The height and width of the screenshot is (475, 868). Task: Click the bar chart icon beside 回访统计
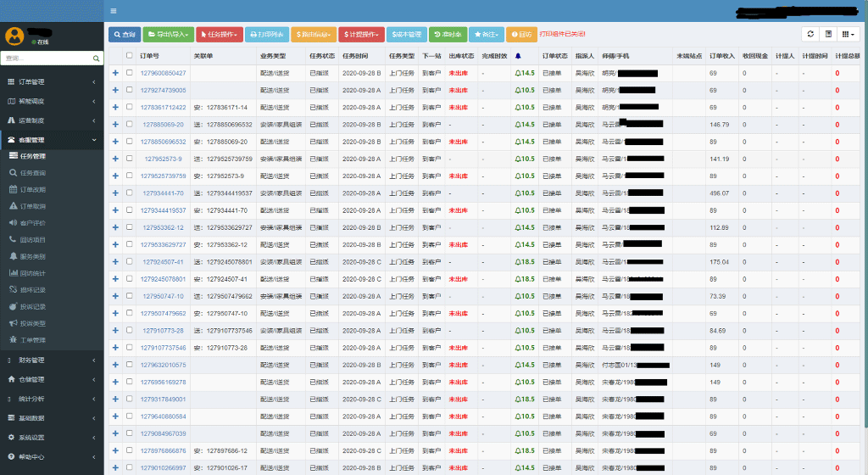coord(14,273)
